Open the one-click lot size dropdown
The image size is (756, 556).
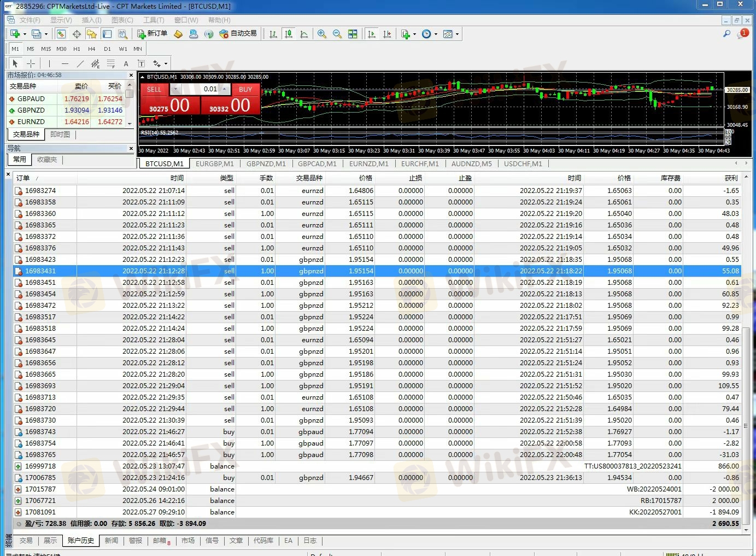[x=175, y=89]
